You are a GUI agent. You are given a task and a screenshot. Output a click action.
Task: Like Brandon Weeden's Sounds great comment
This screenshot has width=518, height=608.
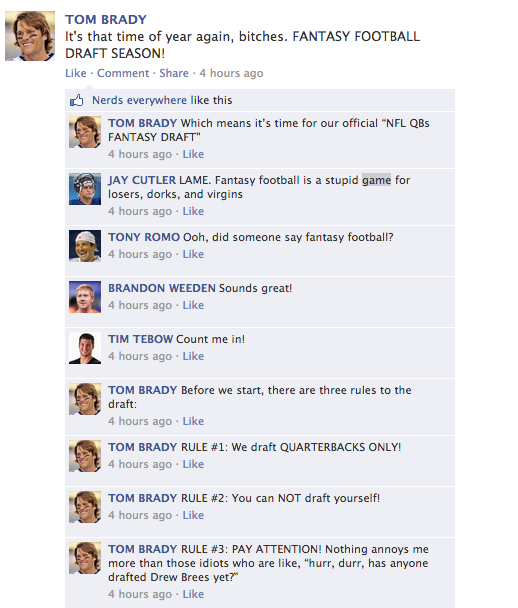[193, 306]
